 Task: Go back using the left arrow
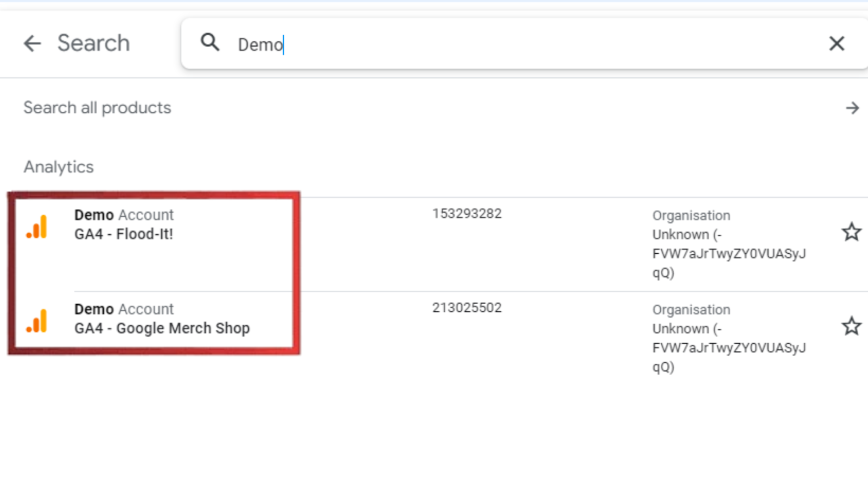[x=32, y=43]
